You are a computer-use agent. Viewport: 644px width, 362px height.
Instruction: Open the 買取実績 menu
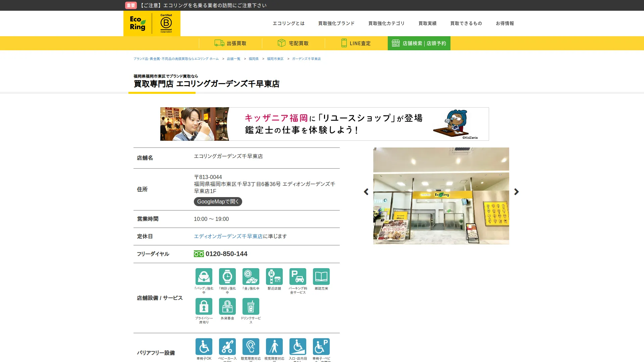[427, 23]
